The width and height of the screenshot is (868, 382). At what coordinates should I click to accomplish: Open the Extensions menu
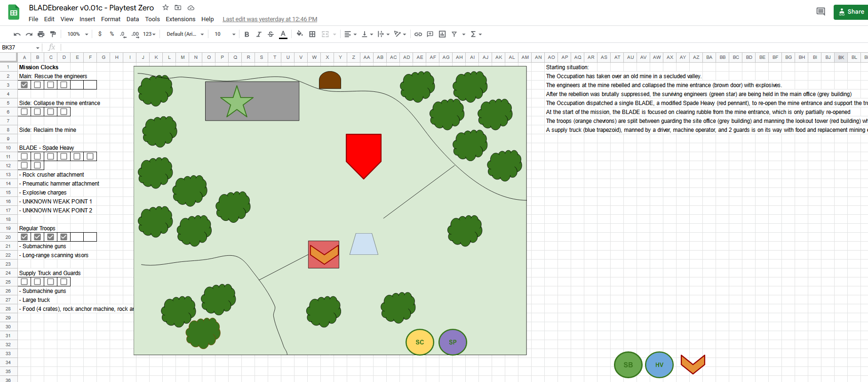coord(180,19)
